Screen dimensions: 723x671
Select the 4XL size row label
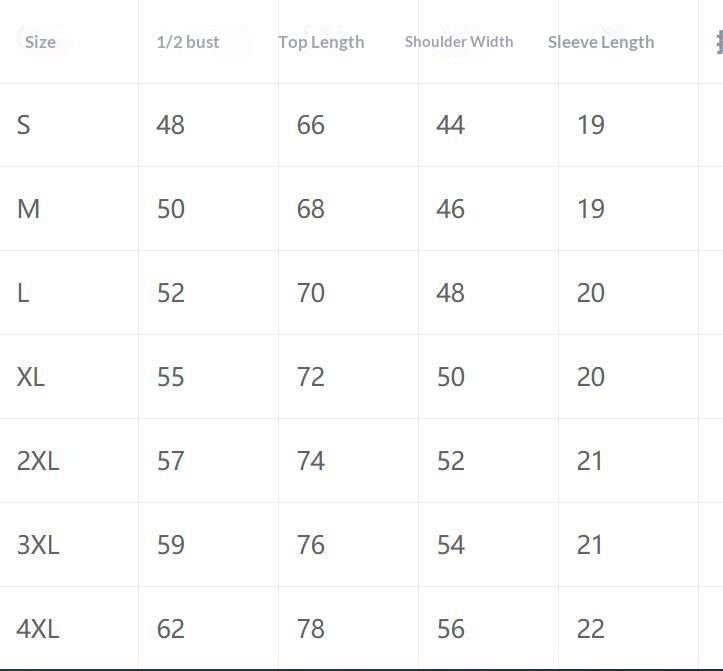click(x=38, y=629)
